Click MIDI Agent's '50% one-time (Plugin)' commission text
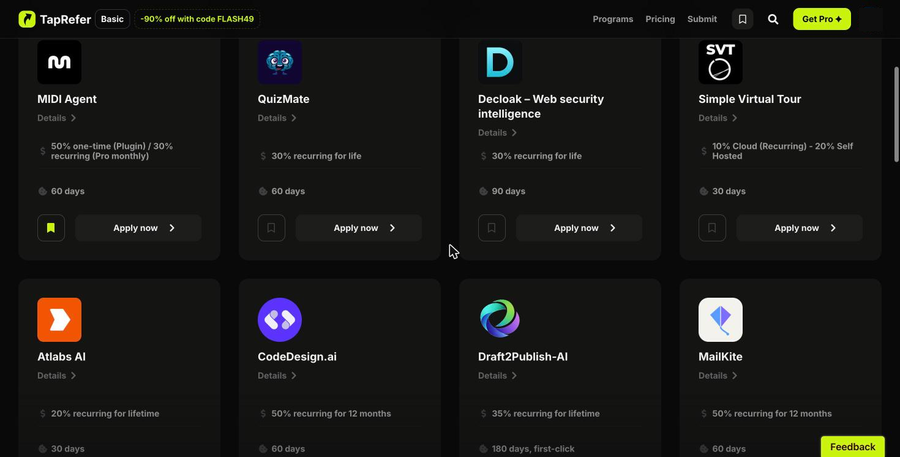This screenshot has height=457, width=900. point(112,151)
